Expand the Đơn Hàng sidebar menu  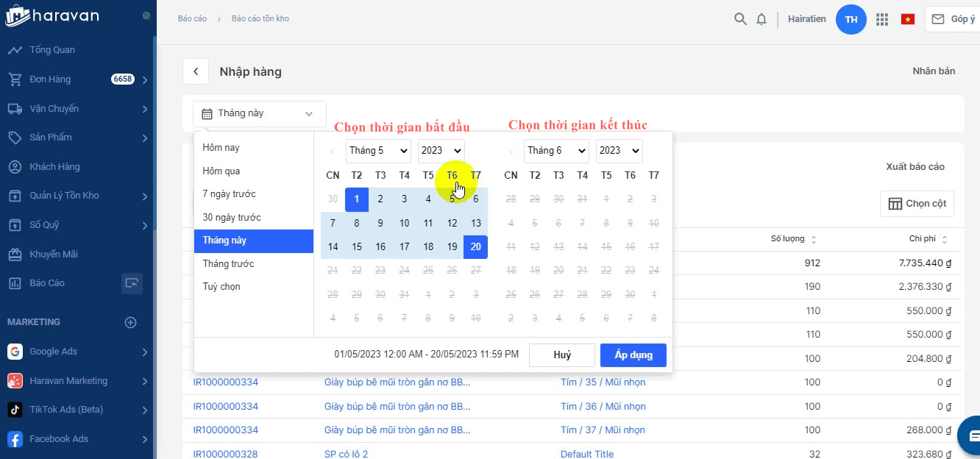(145, 79)
